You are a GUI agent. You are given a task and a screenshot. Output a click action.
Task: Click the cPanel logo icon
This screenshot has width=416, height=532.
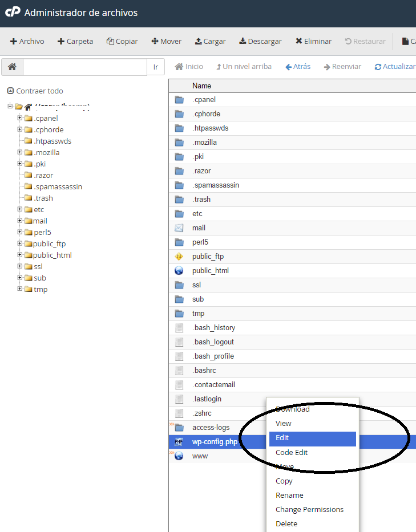tap(13, 12)
